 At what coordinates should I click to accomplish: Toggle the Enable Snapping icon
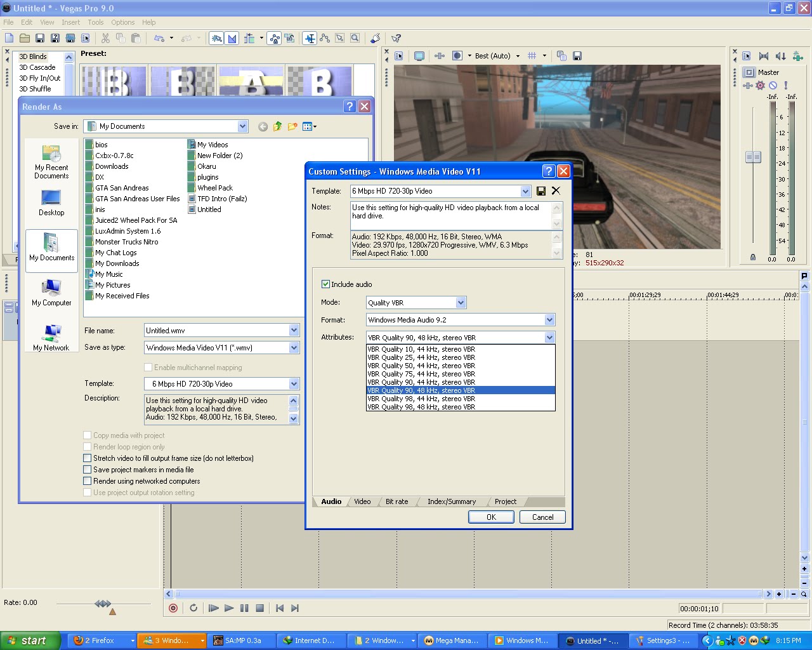[x=216, y=39]
